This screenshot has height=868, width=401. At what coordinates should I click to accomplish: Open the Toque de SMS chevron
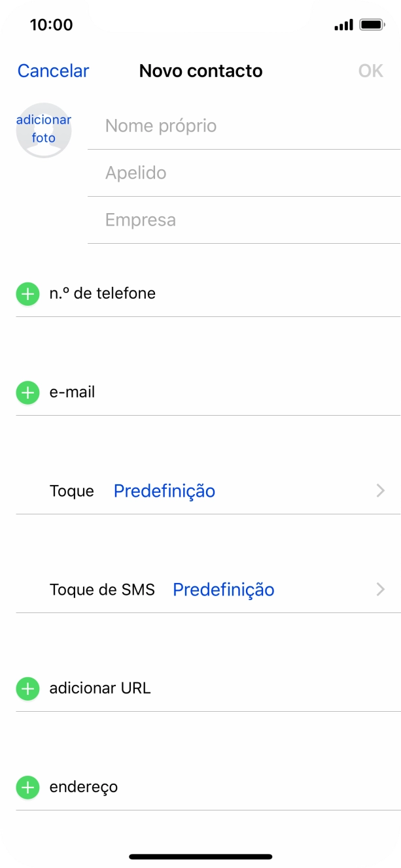(x=380, y=590)
